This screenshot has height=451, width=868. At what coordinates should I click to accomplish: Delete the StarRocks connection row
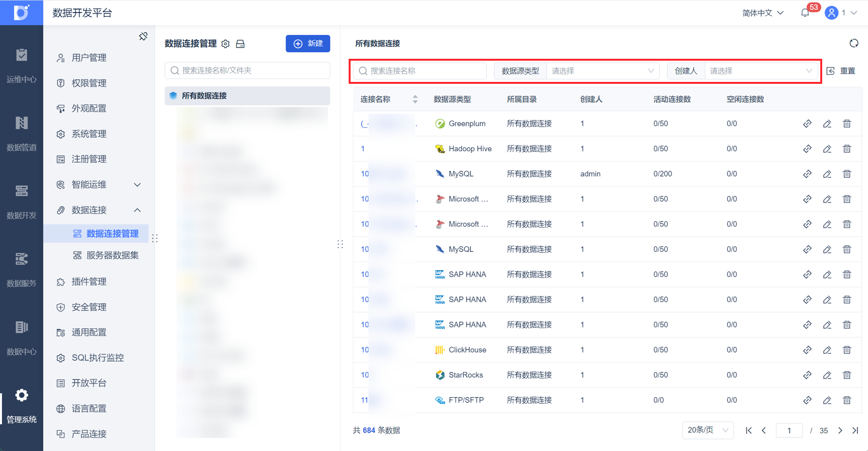point(847,375)
